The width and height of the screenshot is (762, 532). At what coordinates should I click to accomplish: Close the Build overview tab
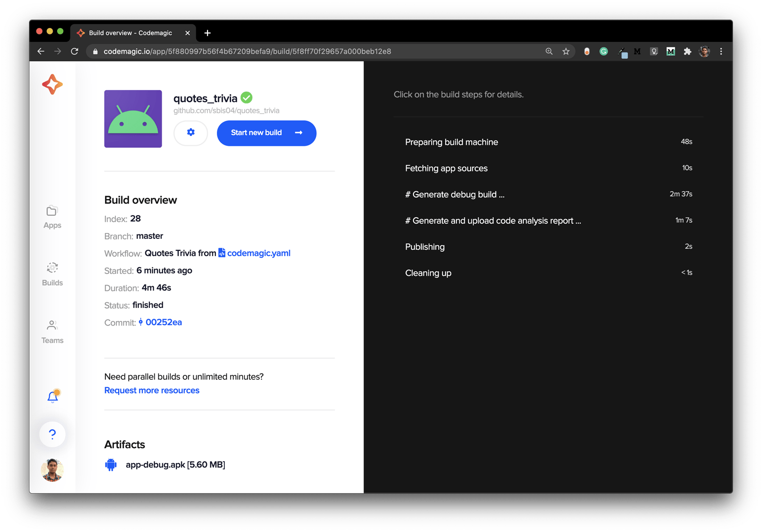pyautogui.click(x=187, y=33)
